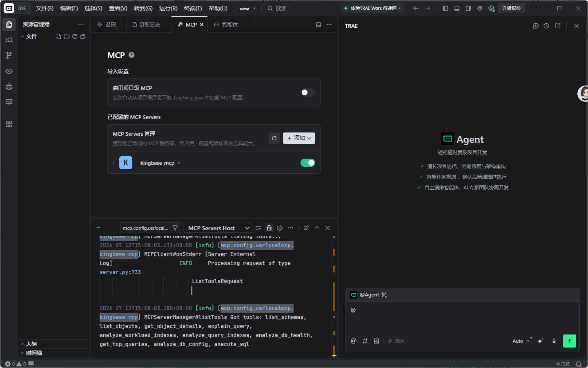588x368 pixels.
Task: Collapse all folders in the explorer
Action: point(83,36)
